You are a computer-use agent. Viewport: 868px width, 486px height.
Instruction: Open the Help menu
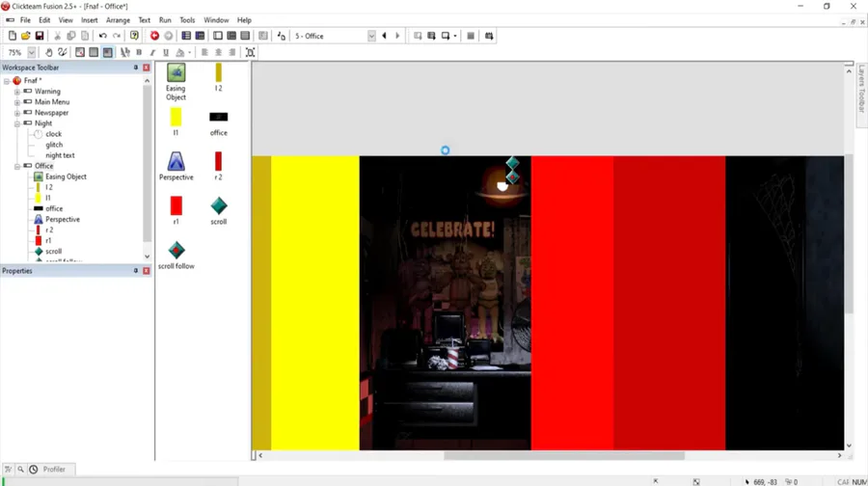[x=244, y=20]
